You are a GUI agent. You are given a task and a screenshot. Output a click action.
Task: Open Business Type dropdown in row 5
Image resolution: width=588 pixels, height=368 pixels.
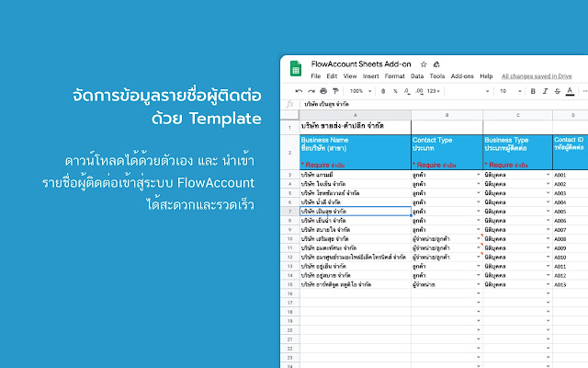pos(548,193)
